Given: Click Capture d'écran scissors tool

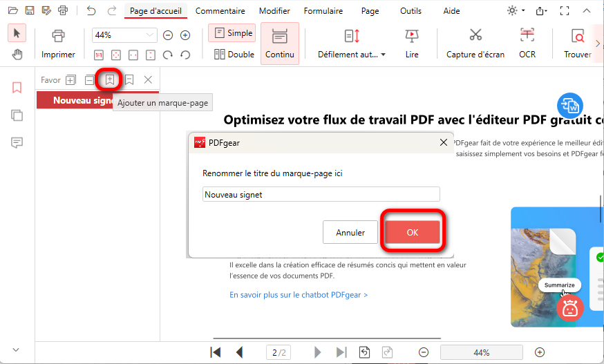Looking at the screenshot, I should tap(475, 44).
